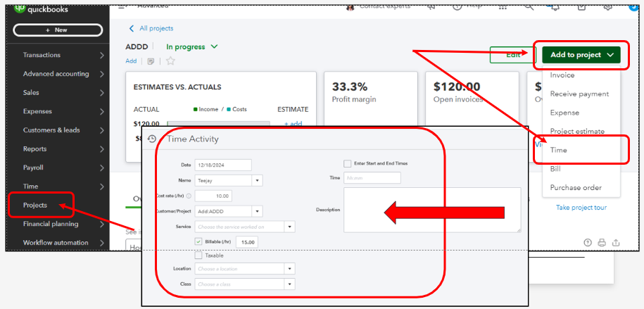Open the Customer/Project dropdown arrow

[258, 211]
